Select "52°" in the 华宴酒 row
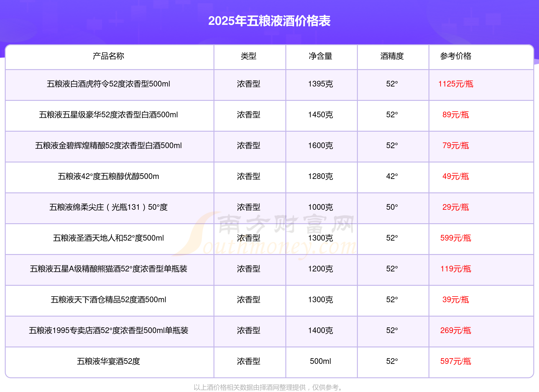 pos(392,361)
